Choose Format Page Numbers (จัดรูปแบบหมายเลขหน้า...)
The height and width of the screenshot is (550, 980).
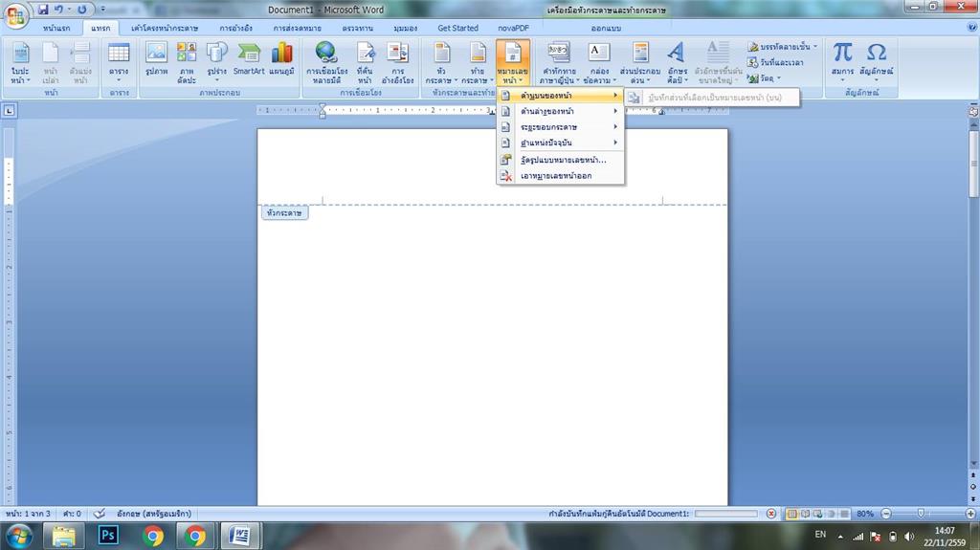[x=561, y=160]
